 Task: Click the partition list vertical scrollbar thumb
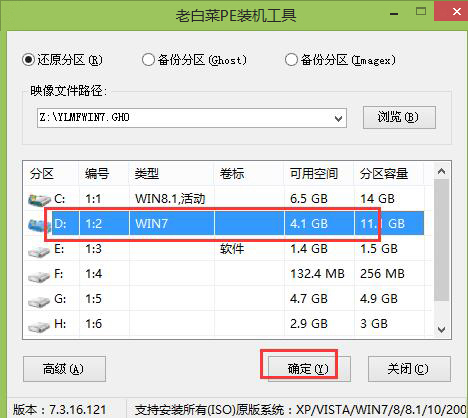pyautogui.click(x=442, y=240)
